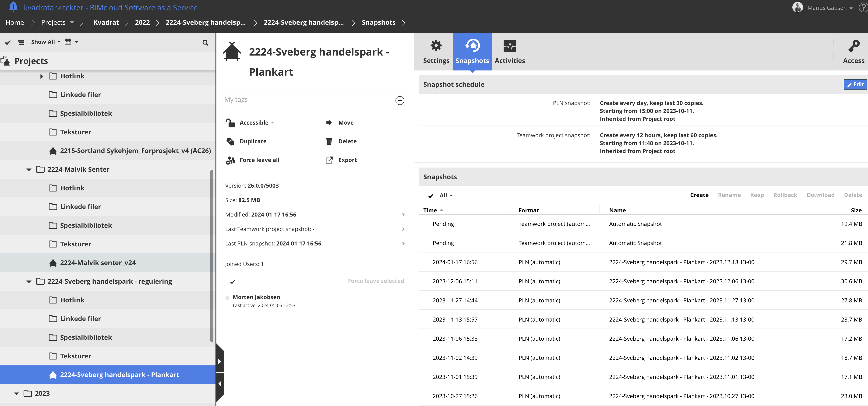Switch to the Settings tab
Image resolution: width=868 pixels, height=406 pixels.
[x=436, y=52]
